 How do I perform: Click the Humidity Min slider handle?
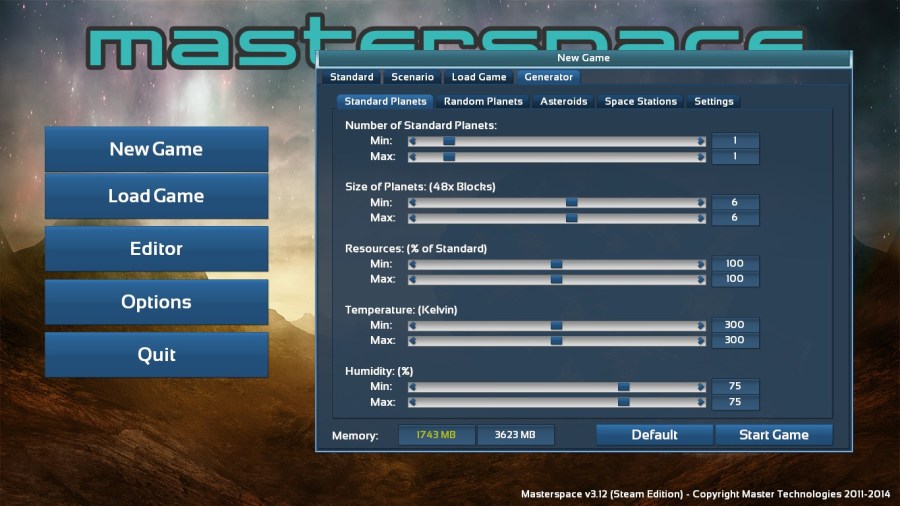point(623,387)
